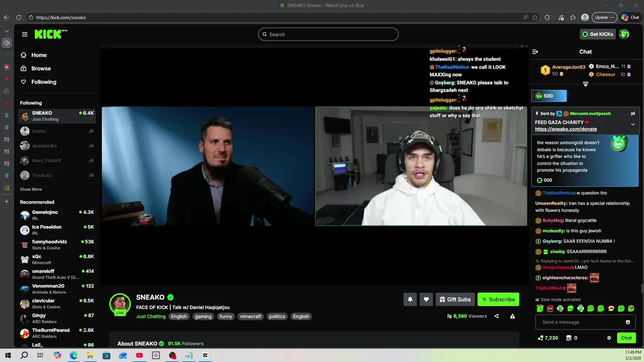Open recommended channel Venomman20
Image resolution: width=644 pixels, height=362 pixels.
click(x=57, y=289)
